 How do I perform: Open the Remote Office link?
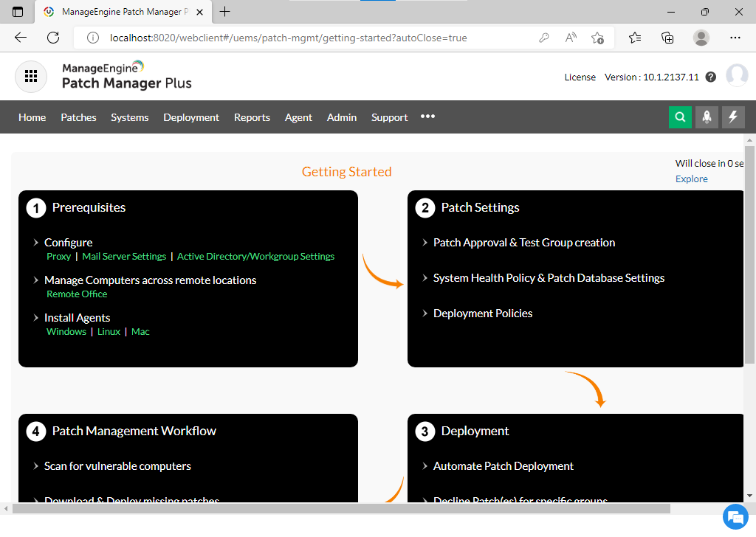(77, 294)
